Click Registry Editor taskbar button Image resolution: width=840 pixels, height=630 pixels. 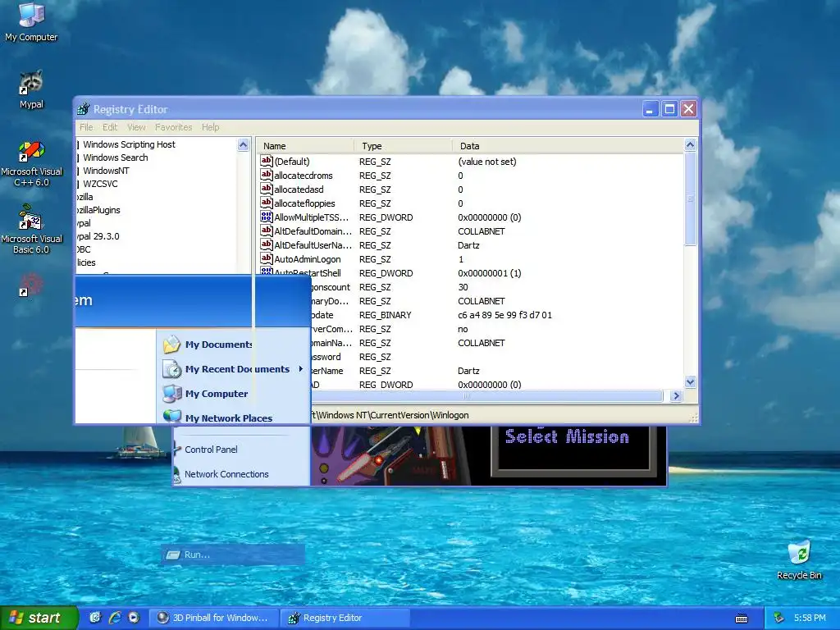point(345,618)
